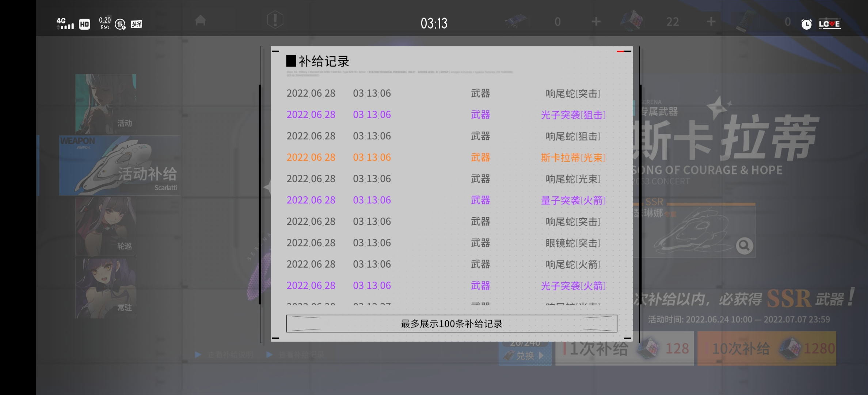This screenshot has height=395, width=868.
Task: Tap the home icon in top bar
Action: coord(200,20)
